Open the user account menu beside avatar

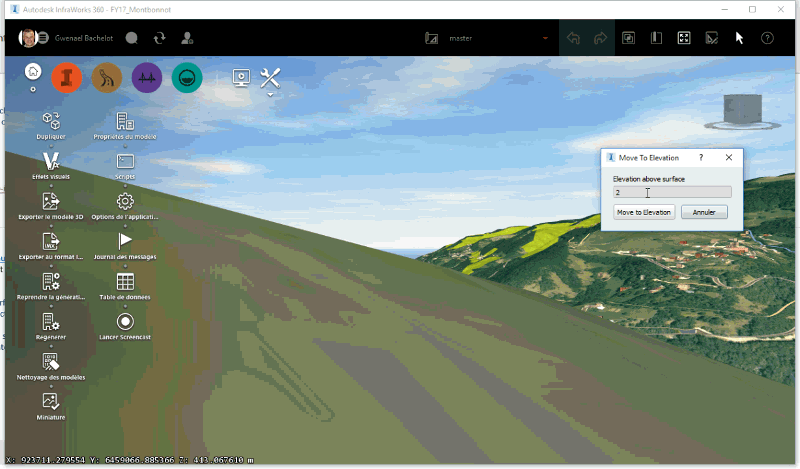click(x=43, y=39)
